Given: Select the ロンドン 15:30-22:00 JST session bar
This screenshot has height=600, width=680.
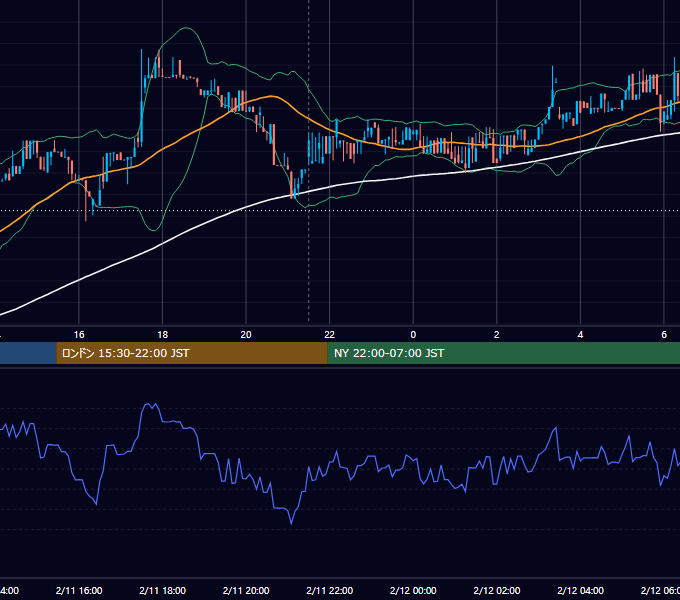Looking at the screenshot, I should coord(192,353).
